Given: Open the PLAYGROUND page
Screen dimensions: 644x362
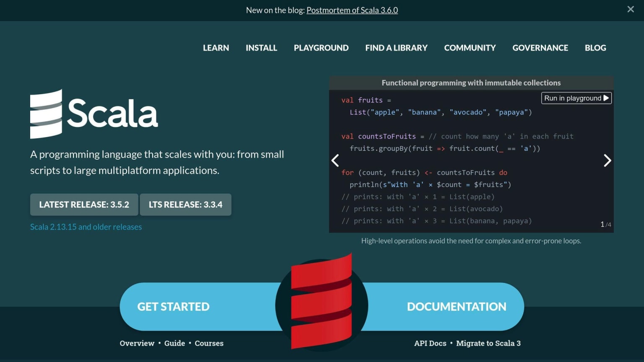Looking at the screenshot, I should point(321,48).
